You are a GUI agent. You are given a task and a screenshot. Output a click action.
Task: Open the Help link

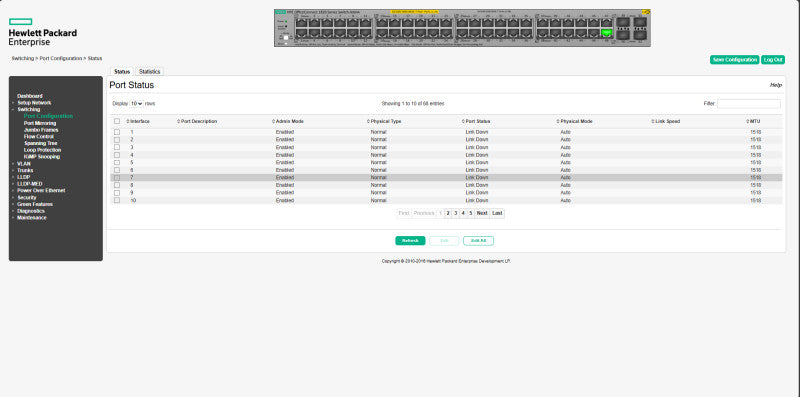point(776,85)
